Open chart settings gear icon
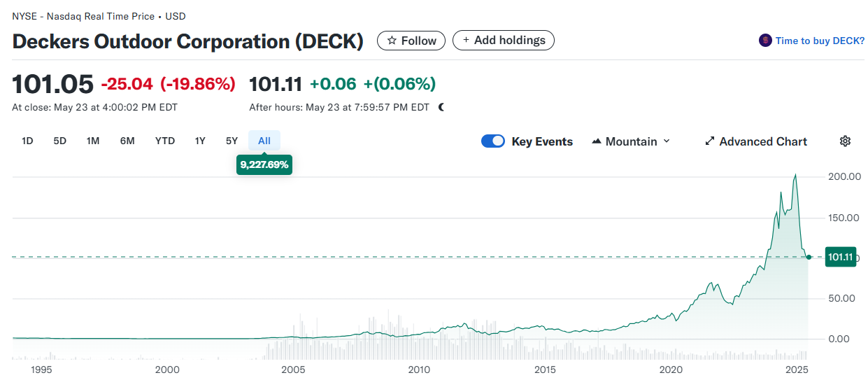This screenshot has height=387, width=868. pyautogui.click(x=845, y=141)
